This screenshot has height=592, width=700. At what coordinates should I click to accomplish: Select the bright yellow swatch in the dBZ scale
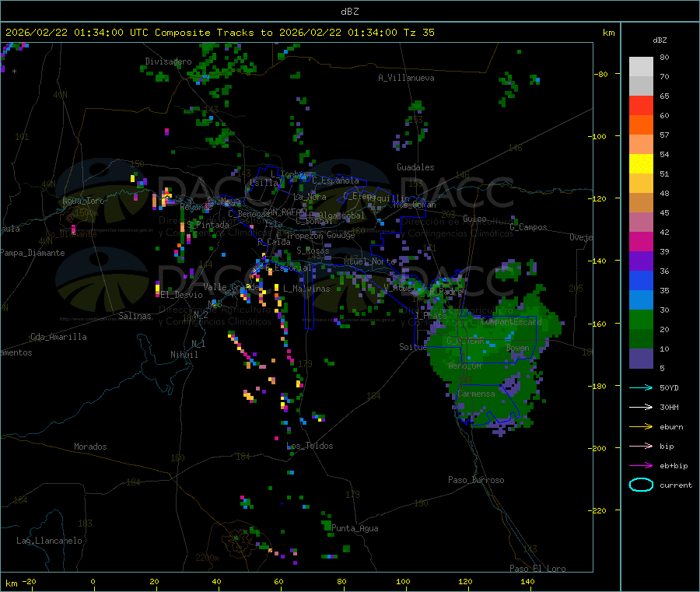(x=641, y=164)
